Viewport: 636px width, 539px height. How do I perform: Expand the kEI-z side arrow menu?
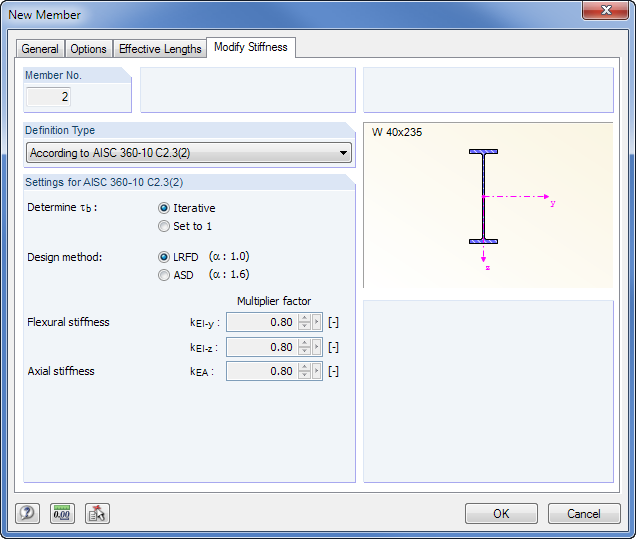317,347
